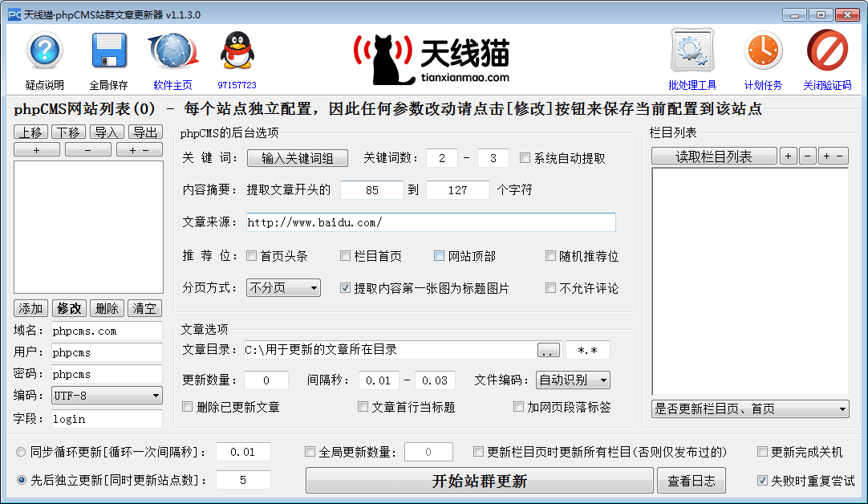Image resolution: width=868 pixels, height=504 pixels.
Task: Open the 疑点说明 help icon
Action: click(x=44, y=51)
